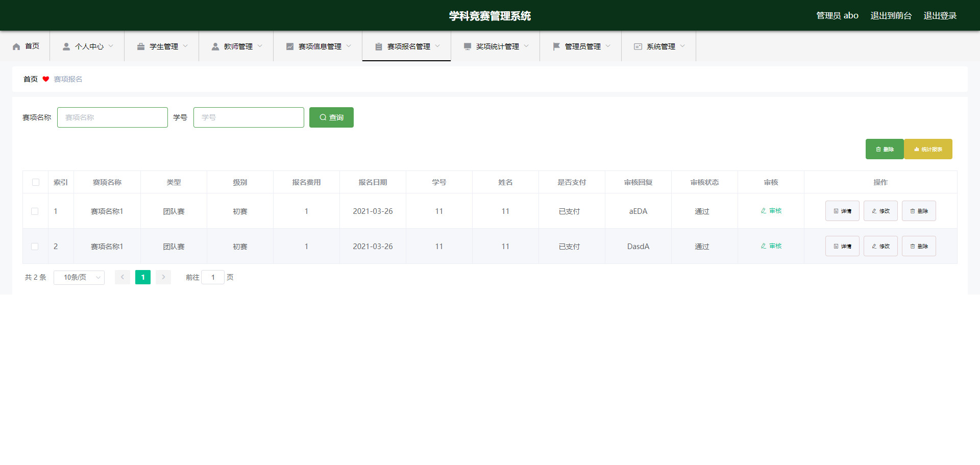Image resolution: width=980 pixels, height=465 pixels.
Task: Click the 赛项名称 column header
Action: [x=107, y=182]
